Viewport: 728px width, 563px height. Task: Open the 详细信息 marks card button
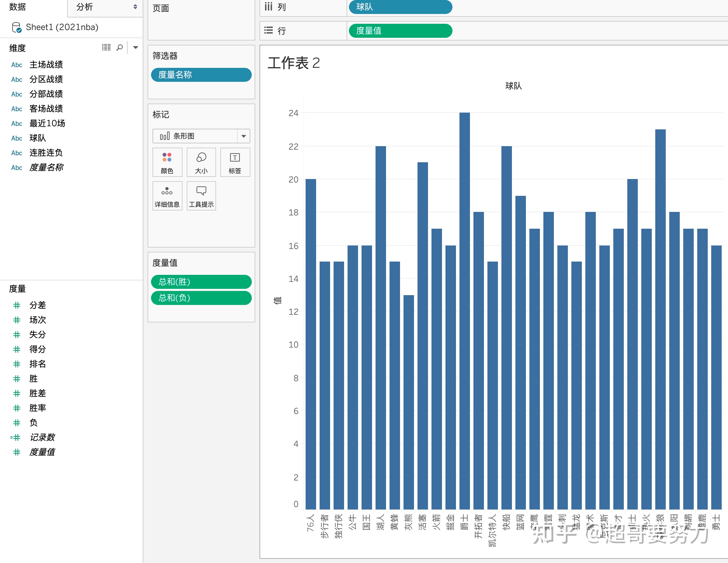pos(167,196)
